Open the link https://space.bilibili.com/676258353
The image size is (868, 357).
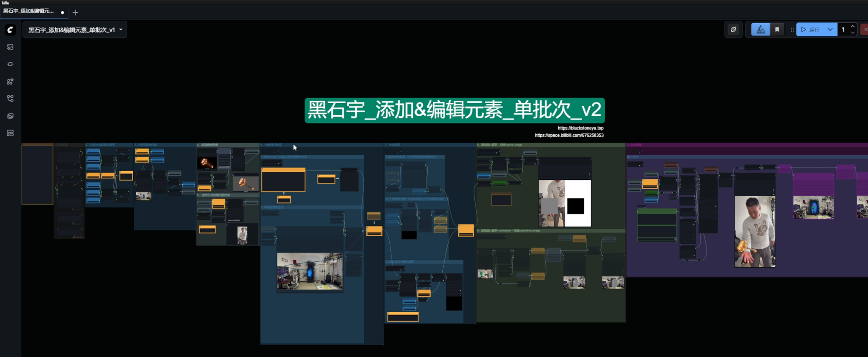pyautogui.click(x=569, y=135)
